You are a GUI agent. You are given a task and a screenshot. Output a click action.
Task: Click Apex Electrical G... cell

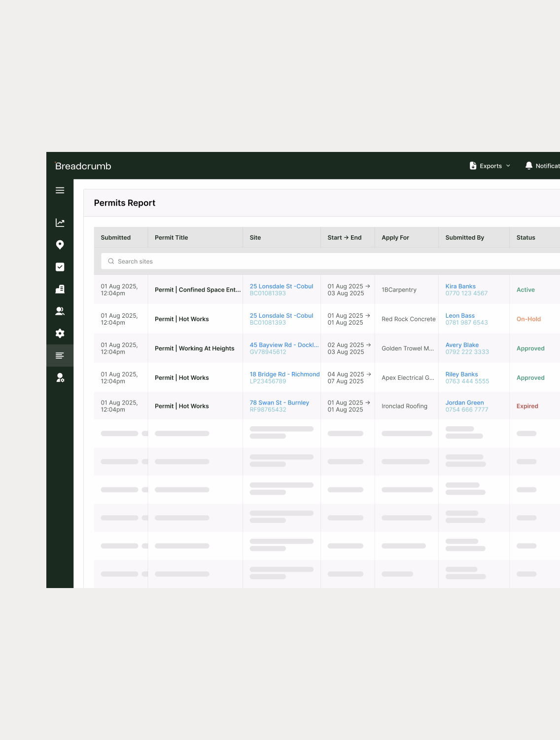point(408,378)
